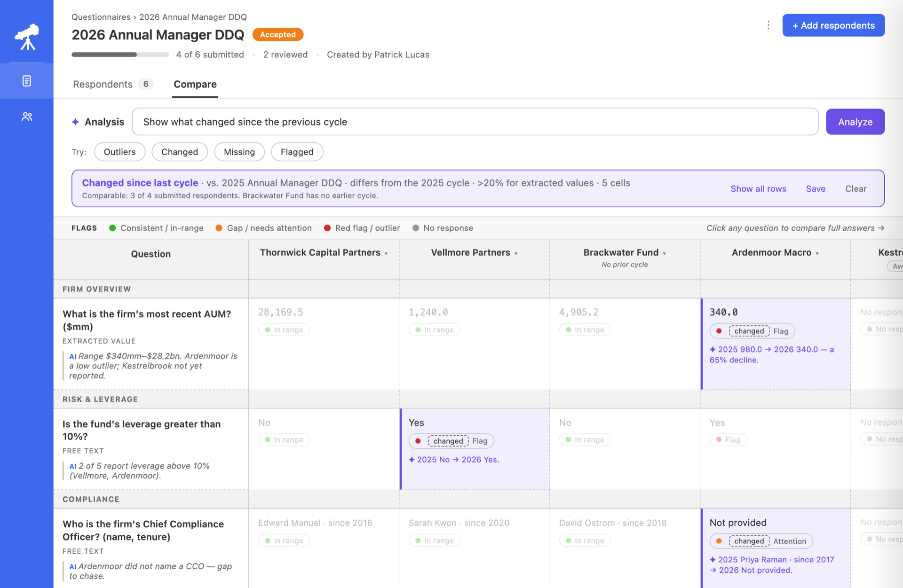Open the leverage greater than 10% question
Image resolution: width=903 pixels, height=588 pixels.
pos(142,430)
